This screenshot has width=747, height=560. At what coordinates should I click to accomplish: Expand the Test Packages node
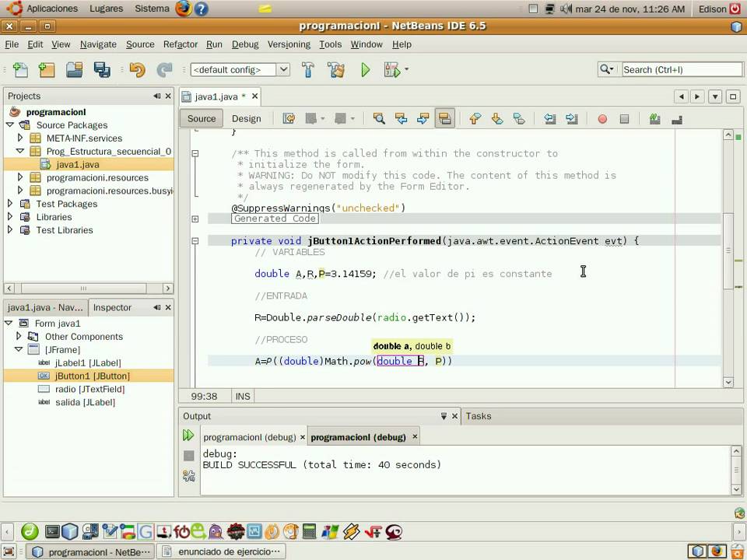coord(10,203)
